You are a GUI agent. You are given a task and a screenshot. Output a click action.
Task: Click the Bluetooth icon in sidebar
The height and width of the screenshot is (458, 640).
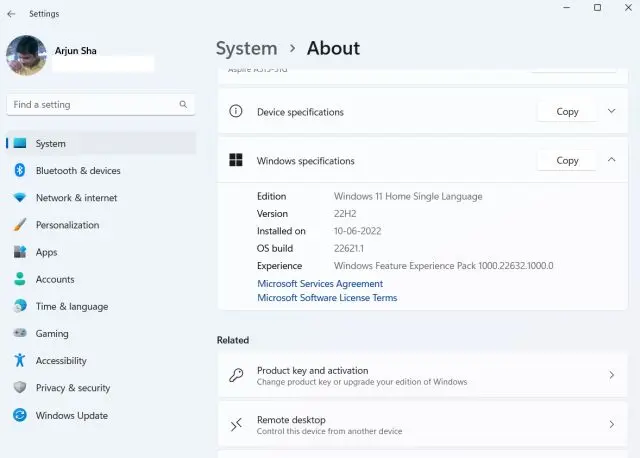tap(20, 170)
